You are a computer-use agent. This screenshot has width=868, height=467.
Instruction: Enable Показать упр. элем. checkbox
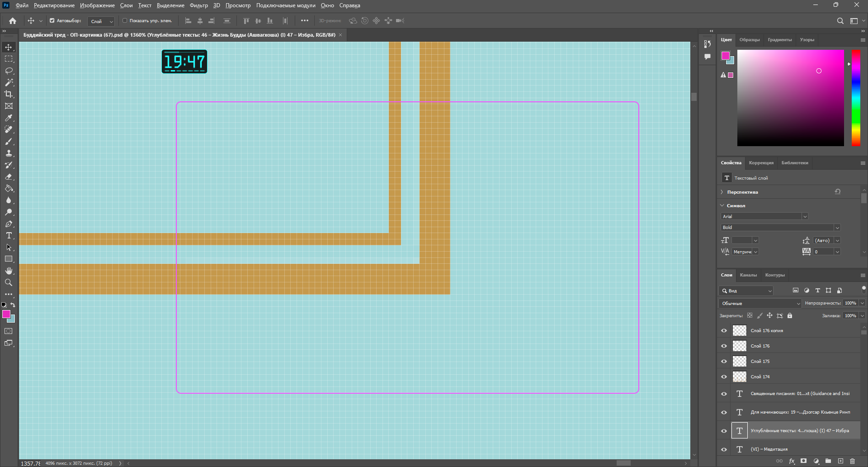click(x=125, y=20)
